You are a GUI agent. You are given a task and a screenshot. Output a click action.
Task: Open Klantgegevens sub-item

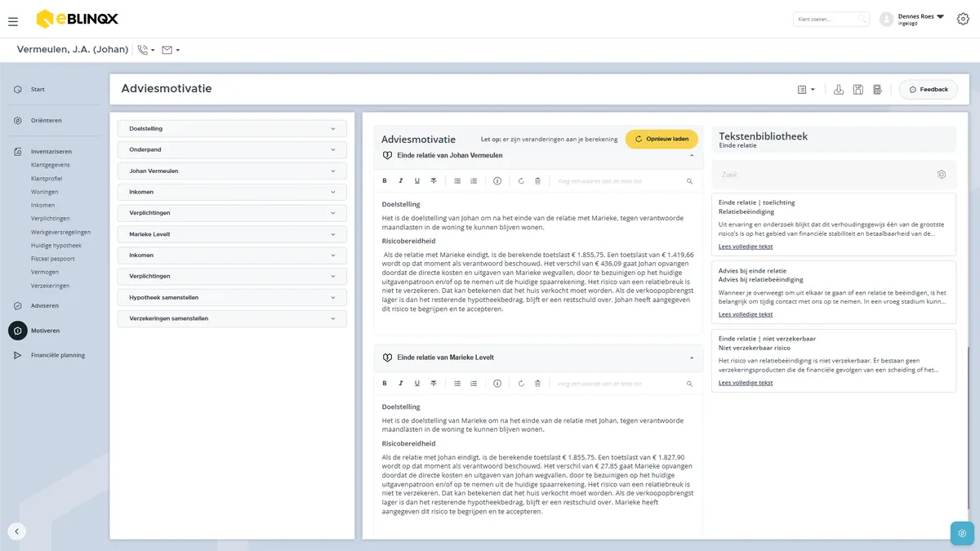[50, 165]
